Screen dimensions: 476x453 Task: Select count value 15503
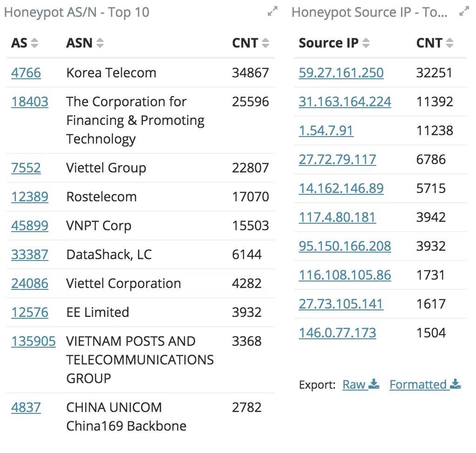pyautogui.click(x=251, y=226)
